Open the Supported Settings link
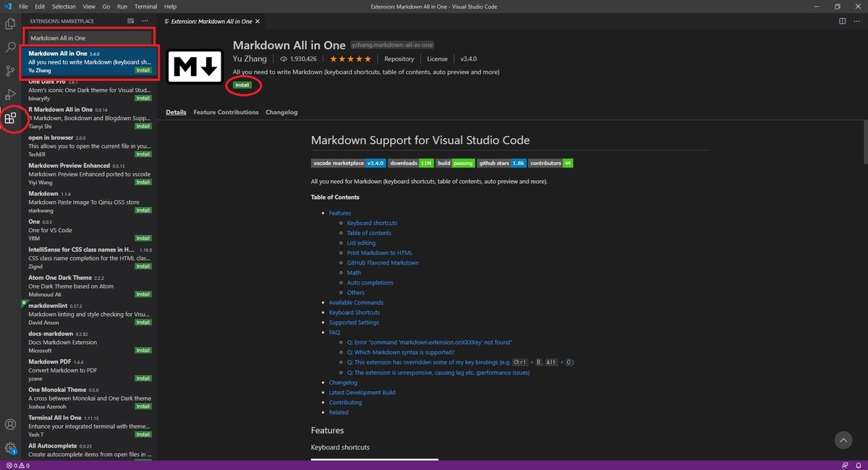This screenshot has width=868, height=470. pos(354,322)
